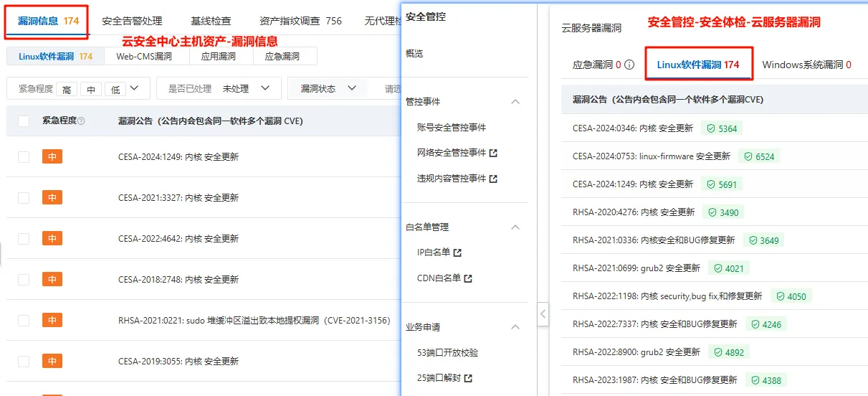Click 云服务器漏洞 page title
This screenshot has height=396, width=868.
coord(591,28)
